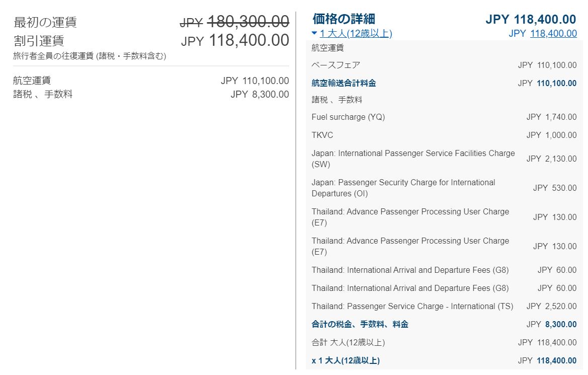588x375 pixels.
Task: Click the discounted fare JPY 118,400.00
Action: pyautogui.click(x=235, y=40)
